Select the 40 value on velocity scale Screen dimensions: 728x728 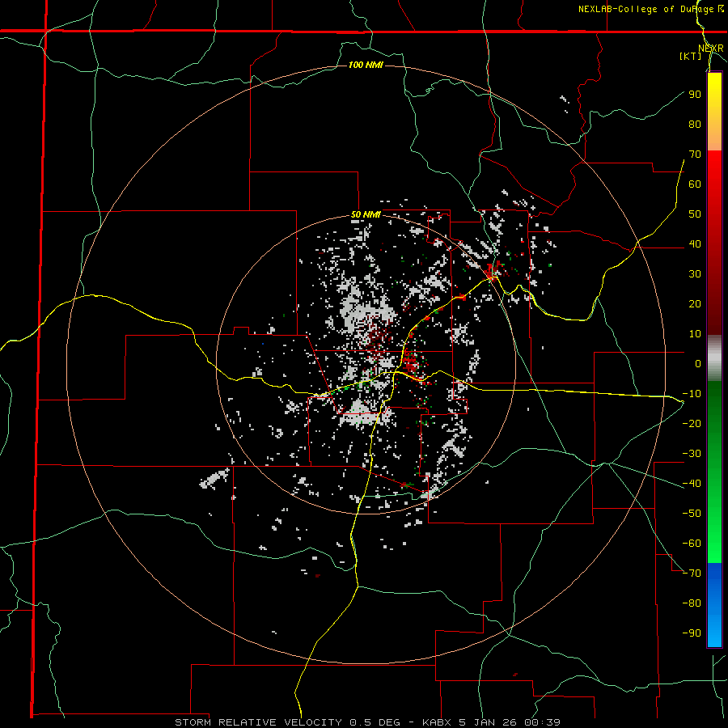tap(695, 244)
